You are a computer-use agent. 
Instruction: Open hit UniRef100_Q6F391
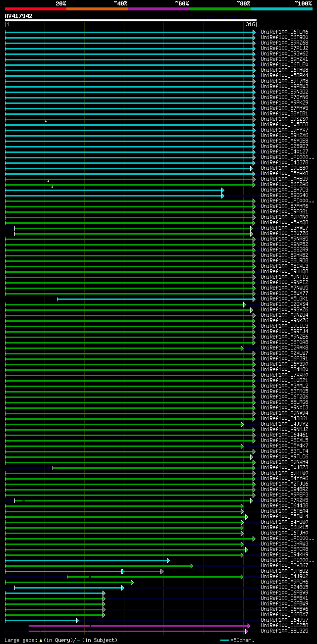284,358
